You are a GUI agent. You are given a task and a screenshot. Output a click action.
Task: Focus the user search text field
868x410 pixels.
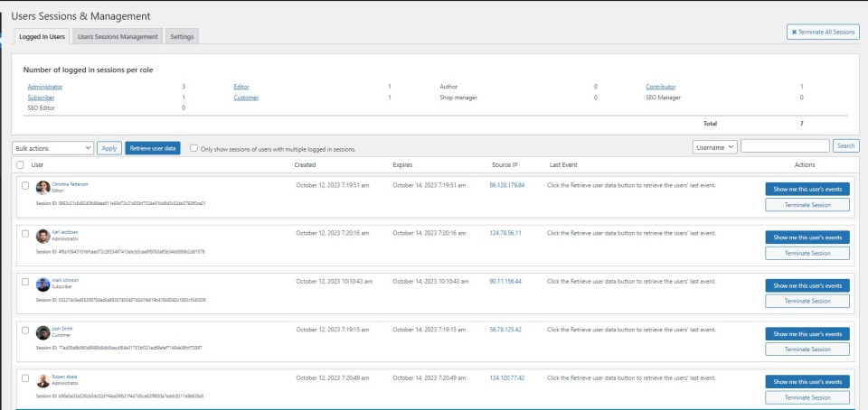pyautogui.click(x=784, y=146)
